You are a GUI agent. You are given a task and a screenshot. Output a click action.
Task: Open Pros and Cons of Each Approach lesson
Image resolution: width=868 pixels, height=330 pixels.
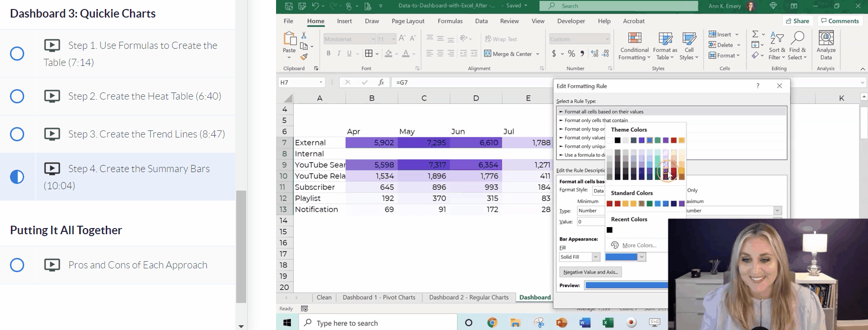point(138,265)
